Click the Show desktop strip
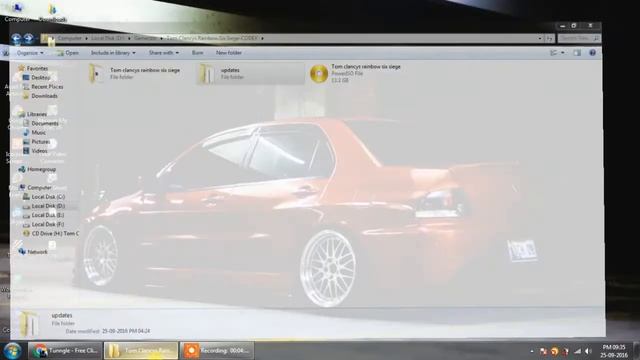Image resolution: width=640 pixels, height=360 pixels. 636,351
